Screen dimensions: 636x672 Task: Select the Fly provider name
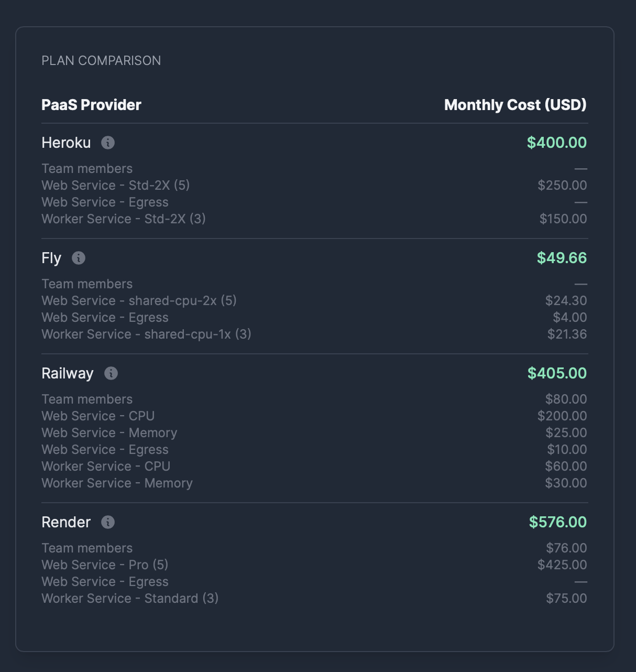51,258
